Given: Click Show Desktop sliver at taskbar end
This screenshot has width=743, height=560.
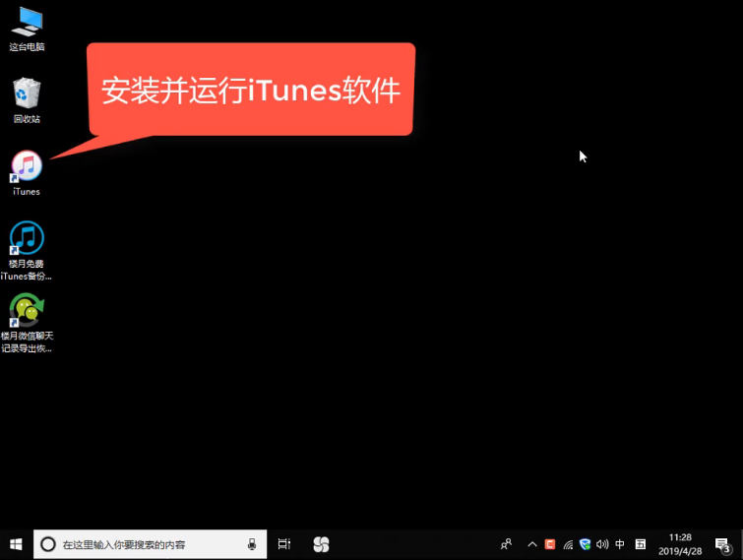Looking at the screenshot, I should coord(741,544).
